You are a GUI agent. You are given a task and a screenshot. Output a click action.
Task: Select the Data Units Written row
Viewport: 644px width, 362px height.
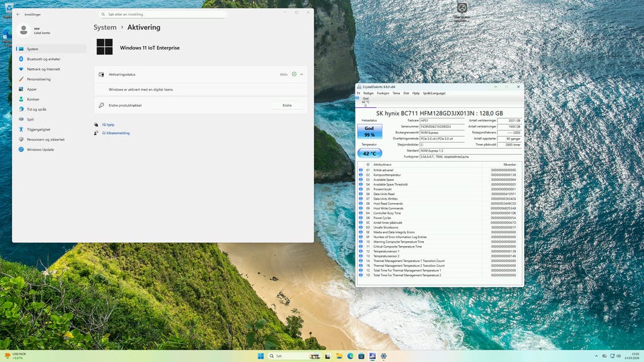pyautogui.click(x=439, y=198)
